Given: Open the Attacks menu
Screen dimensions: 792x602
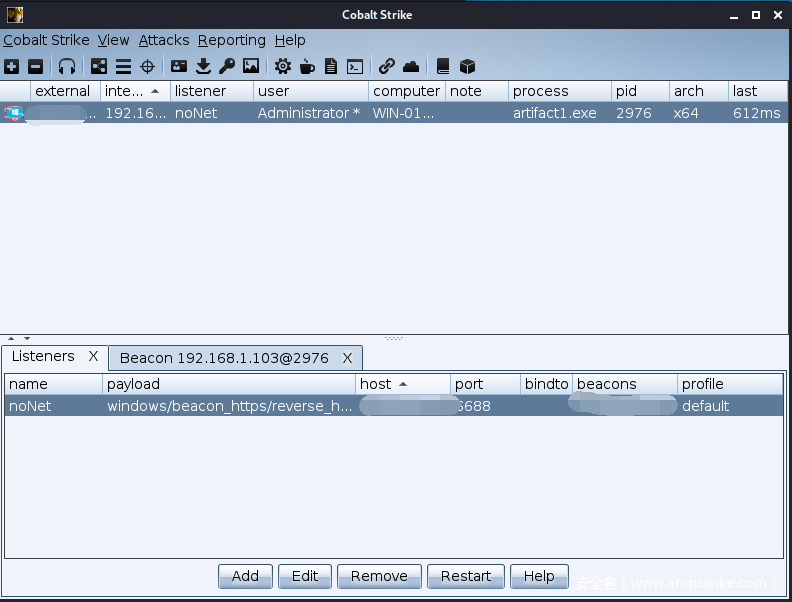Looking at the screenshot, I should 164,40.
